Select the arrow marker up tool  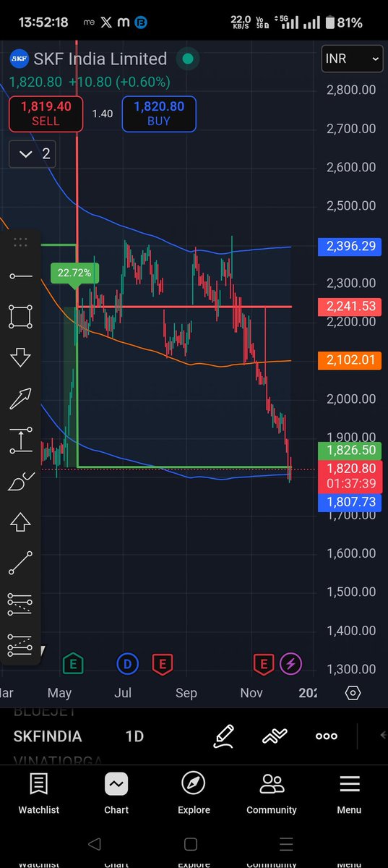[x=20, y=522]
